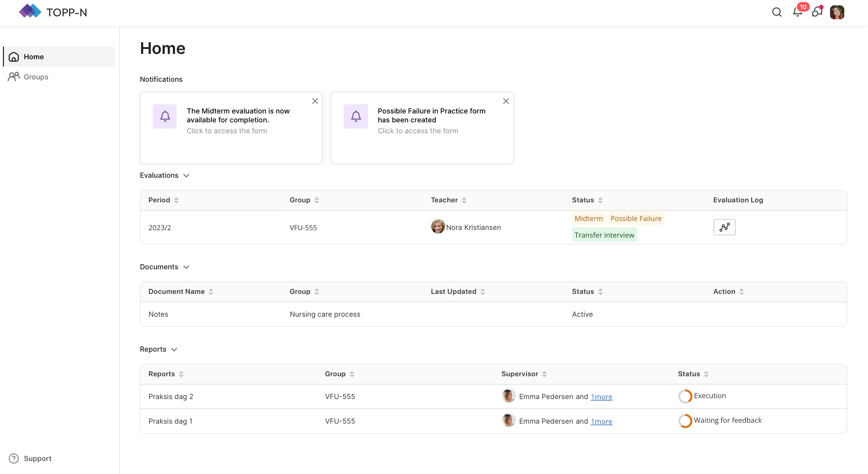Open user profile avatar menu
This screenshot has height=474, width=868.
coord(837,12)
